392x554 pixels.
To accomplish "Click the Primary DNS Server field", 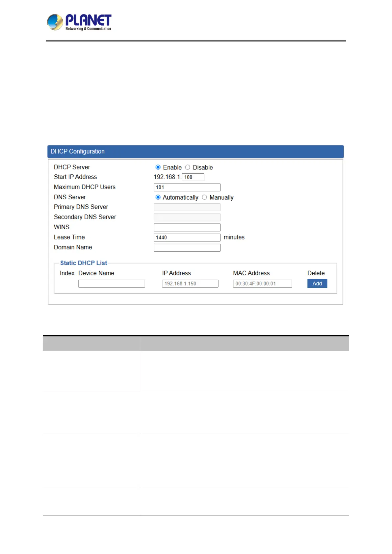I will (187, 207).
